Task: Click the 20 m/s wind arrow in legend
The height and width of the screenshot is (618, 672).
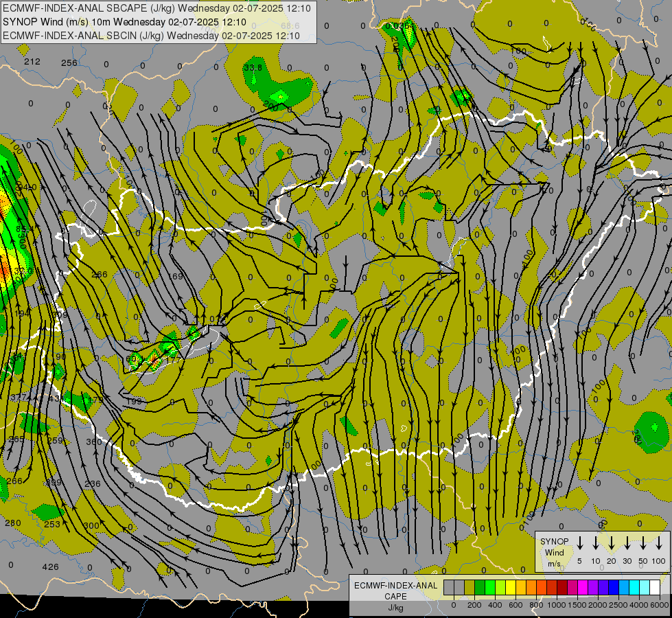Action: [611, 543]
